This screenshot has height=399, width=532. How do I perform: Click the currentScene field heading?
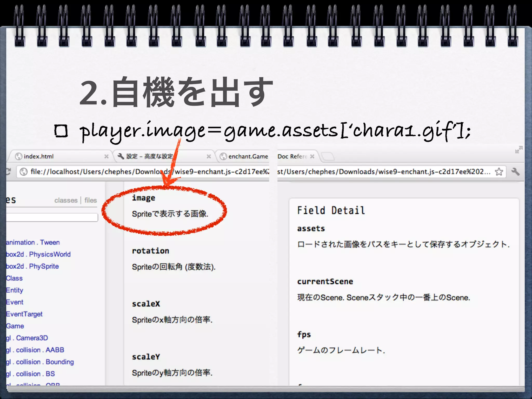325,281
